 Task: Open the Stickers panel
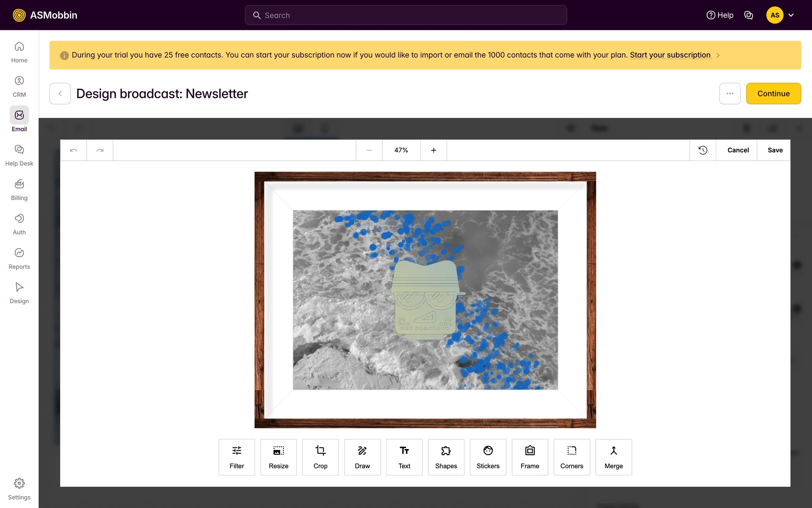coord(488,457)
